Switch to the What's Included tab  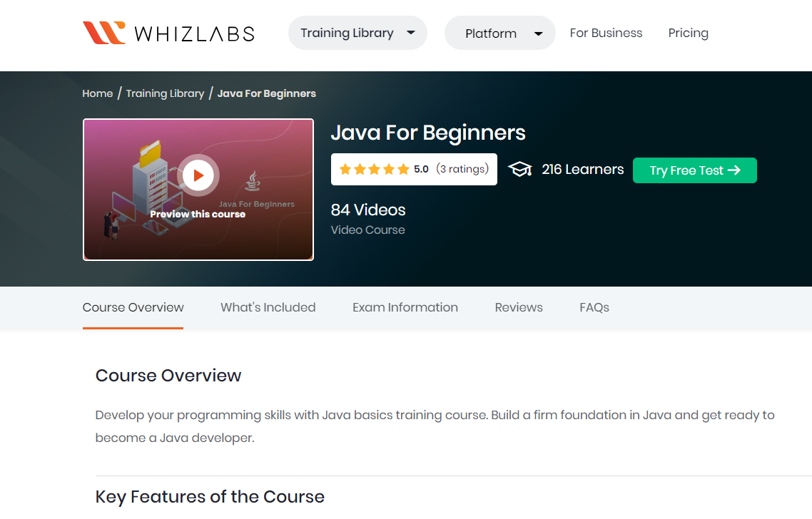[x=268, y=307]
